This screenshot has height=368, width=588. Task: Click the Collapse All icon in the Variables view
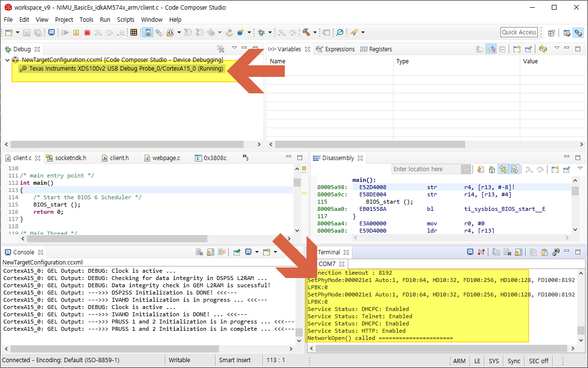502,49
